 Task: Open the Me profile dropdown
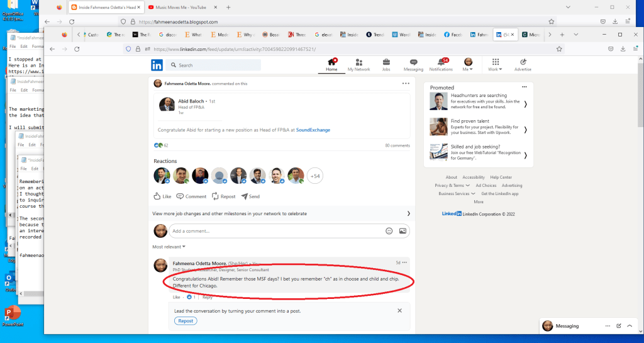[x=468, y=64]
